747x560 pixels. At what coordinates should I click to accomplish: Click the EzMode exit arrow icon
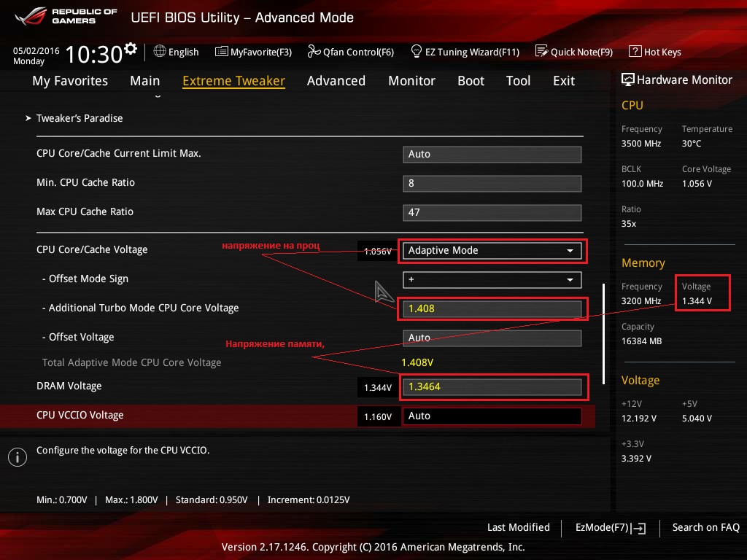coord(638,528)
